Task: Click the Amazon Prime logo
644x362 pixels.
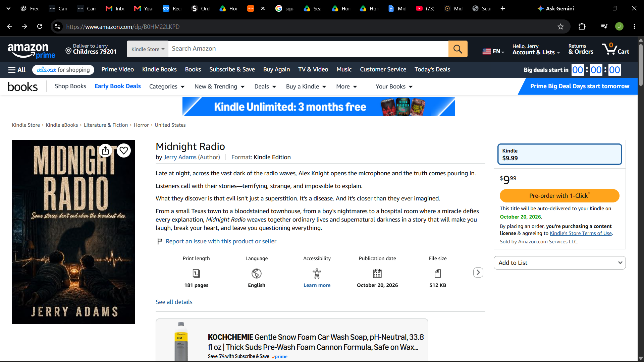Action: point(31,51)
